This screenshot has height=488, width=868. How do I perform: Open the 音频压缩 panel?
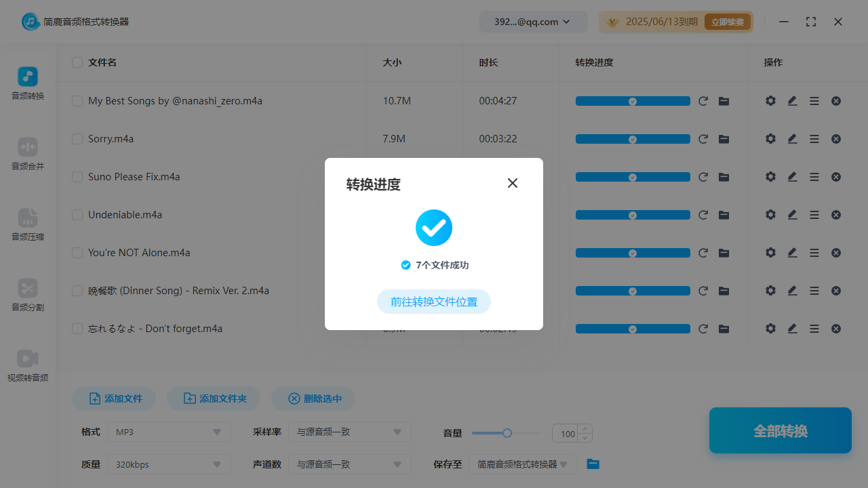[x=27, y=224]
